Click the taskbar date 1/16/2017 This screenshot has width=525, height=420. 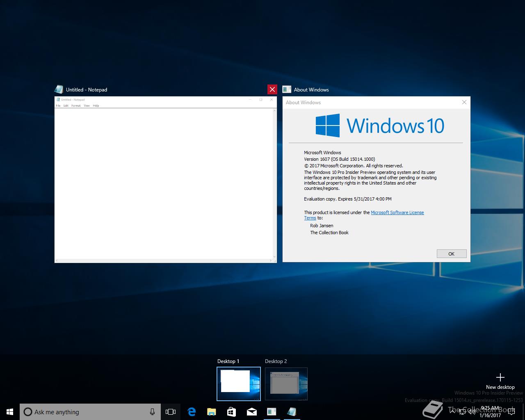(x=490, y=415)
